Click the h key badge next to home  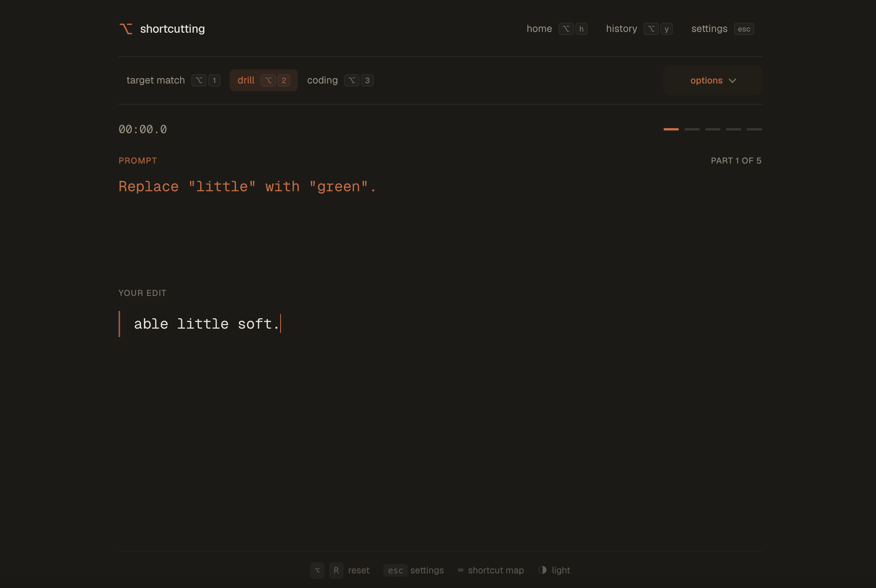point(582,29)
